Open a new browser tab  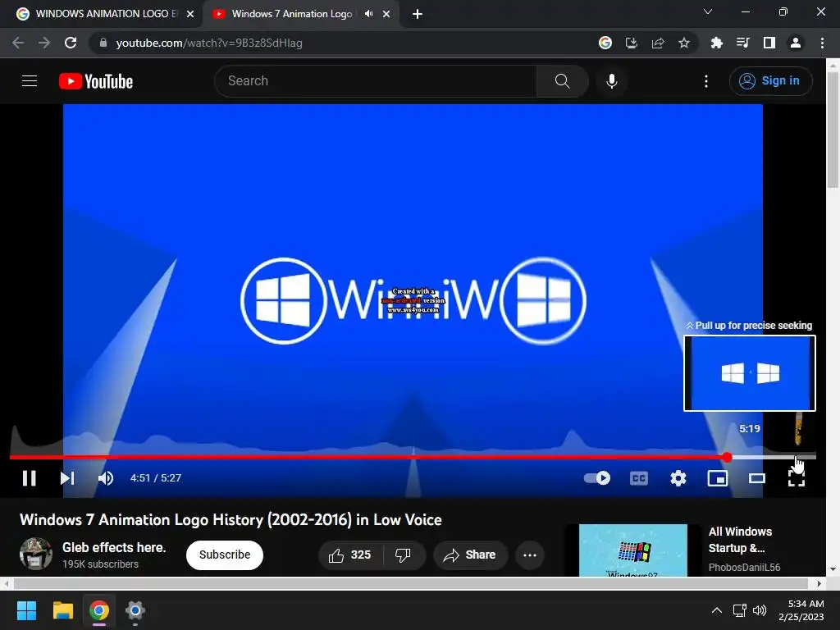418,14
